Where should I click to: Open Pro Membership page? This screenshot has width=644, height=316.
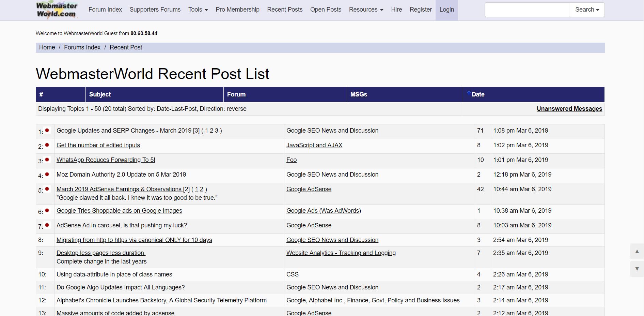tap(237, 10)
